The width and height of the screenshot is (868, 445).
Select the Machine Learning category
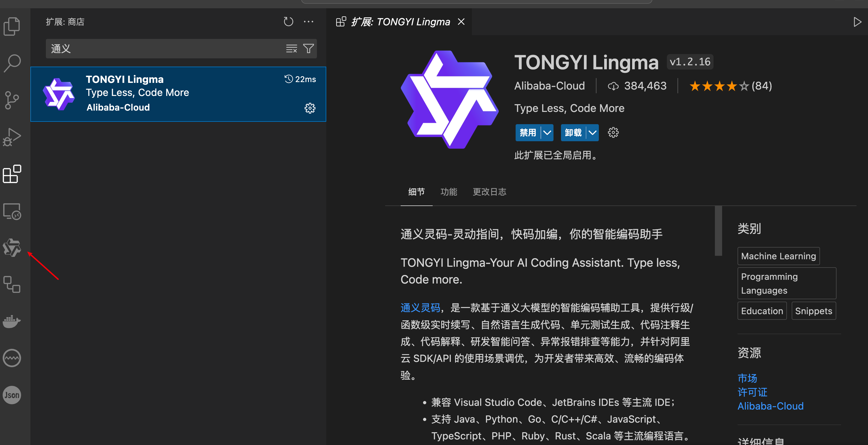[x=778, y=256]
